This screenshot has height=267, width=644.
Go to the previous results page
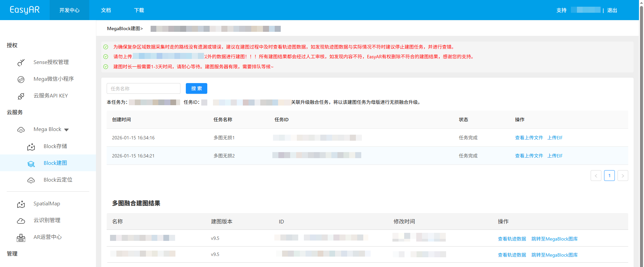coord(596,176)
